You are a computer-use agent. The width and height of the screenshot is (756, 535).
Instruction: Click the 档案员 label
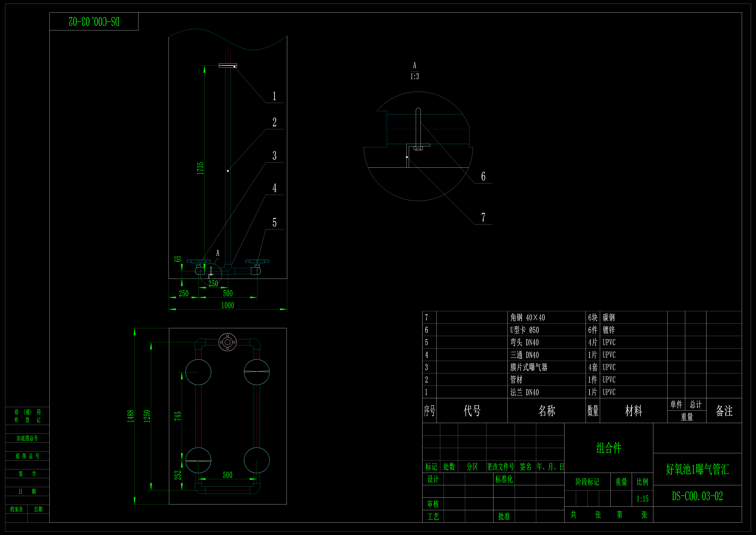(16, 509)
